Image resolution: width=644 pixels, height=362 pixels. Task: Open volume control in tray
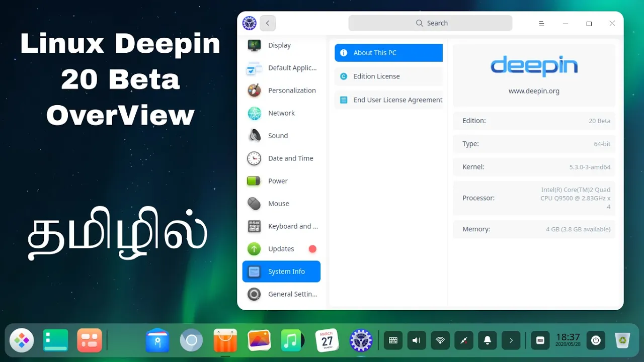(x=417, y=340)
